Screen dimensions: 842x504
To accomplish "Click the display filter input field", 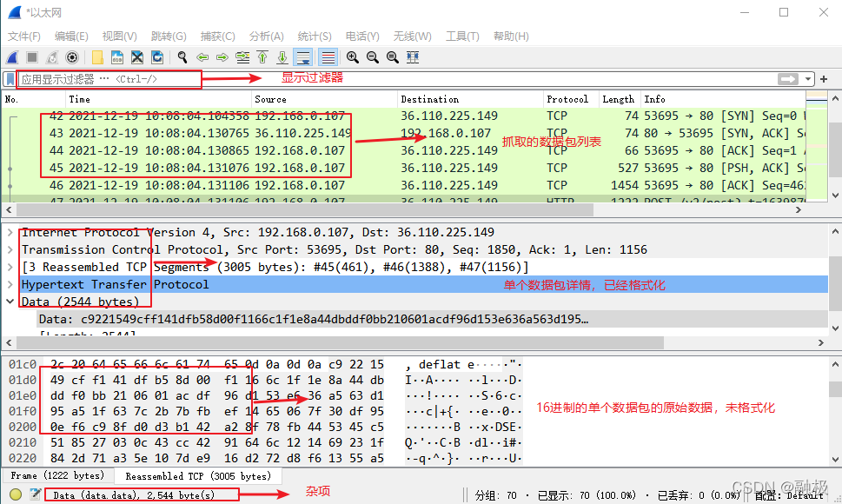I will click(x=397, y=79).
